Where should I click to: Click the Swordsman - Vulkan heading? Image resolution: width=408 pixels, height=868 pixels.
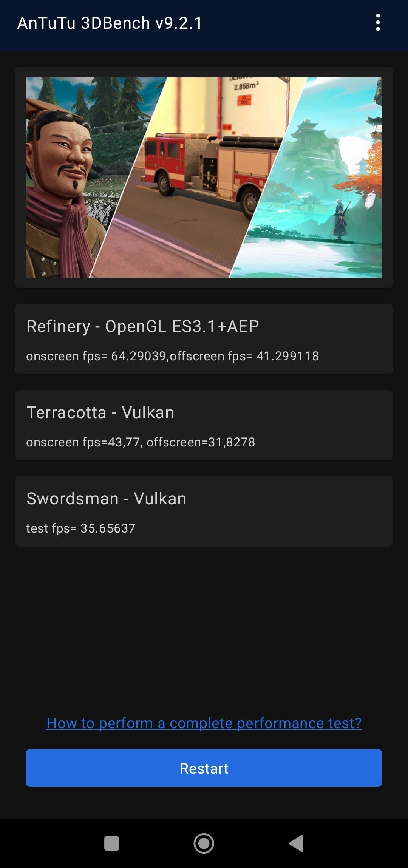coord(107,498)
